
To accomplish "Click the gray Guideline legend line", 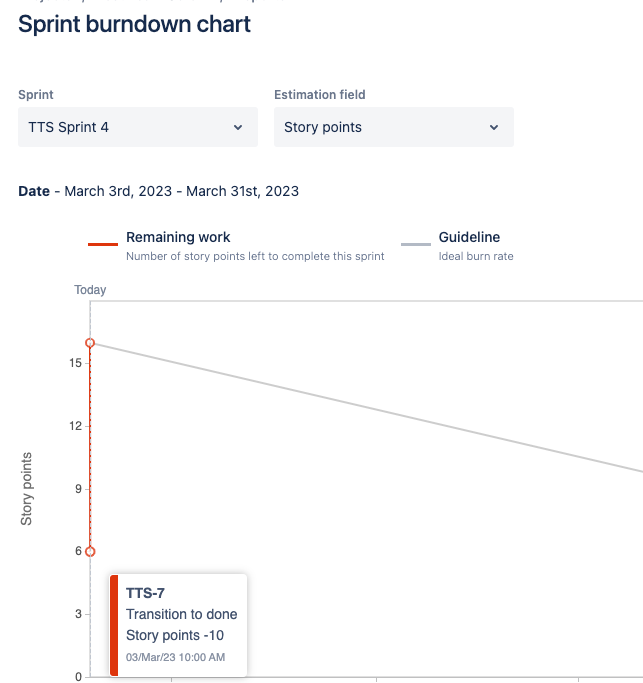I will [x=416, y=244].
